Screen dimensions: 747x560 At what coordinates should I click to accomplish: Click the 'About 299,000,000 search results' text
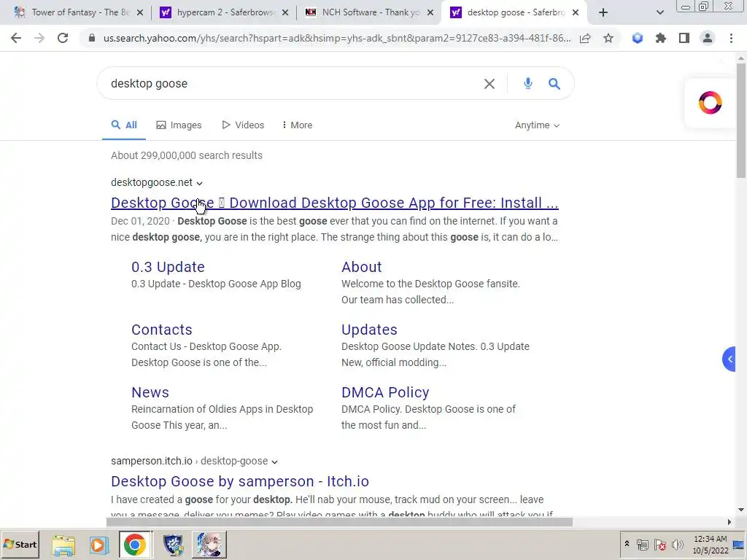coord(187,156)
